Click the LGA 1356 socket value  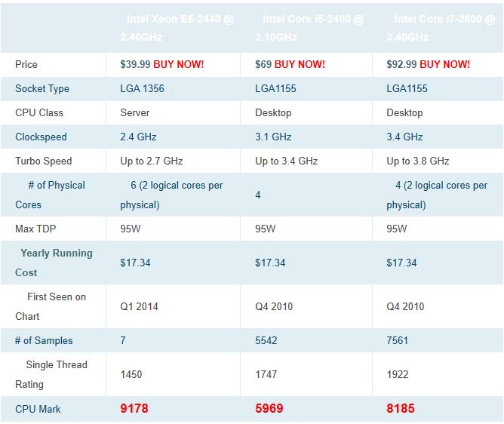(142, 89)
